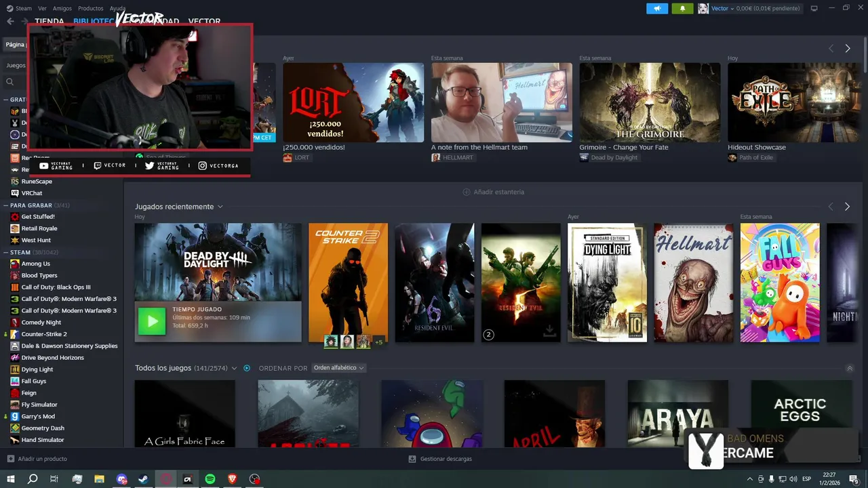The image size is (868, 488).
Task: Open Brave browser from the taskbar
Action: (x=233, y=479)
